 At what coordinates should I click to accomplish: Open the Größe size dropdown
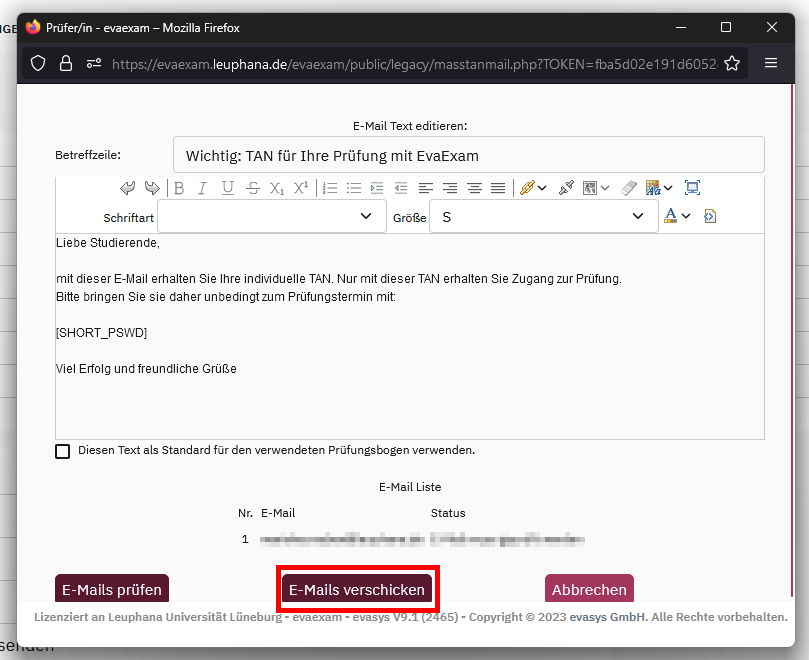click(543, 216)
